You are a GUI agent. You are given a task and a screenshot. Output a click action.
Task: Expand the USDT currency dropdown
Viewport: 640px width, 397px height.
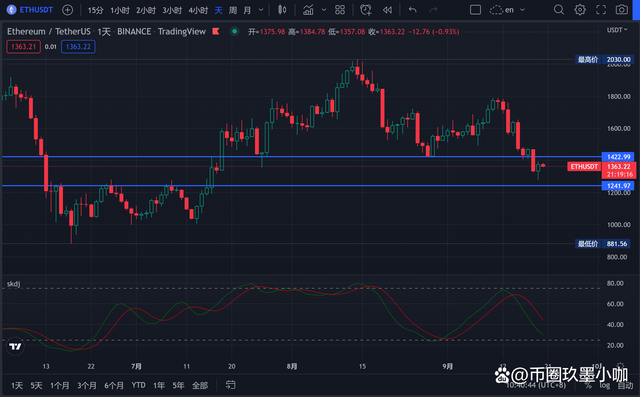pyautogui.click(x=616, y=30)
